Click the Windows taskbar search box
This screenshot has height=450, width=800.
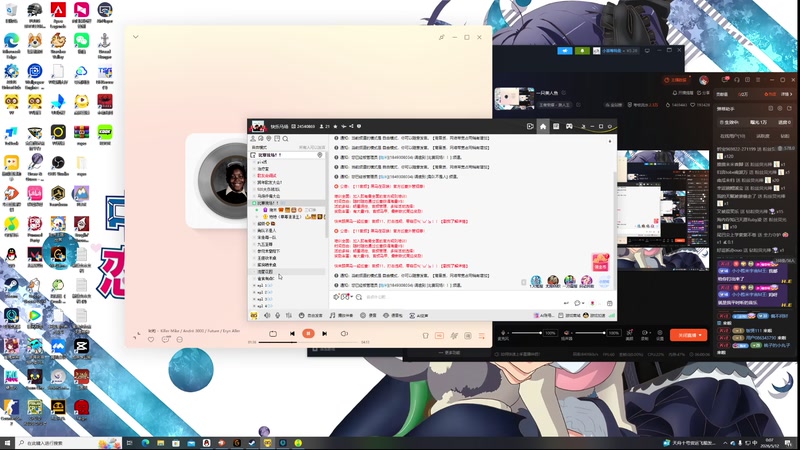pos(69,443)
